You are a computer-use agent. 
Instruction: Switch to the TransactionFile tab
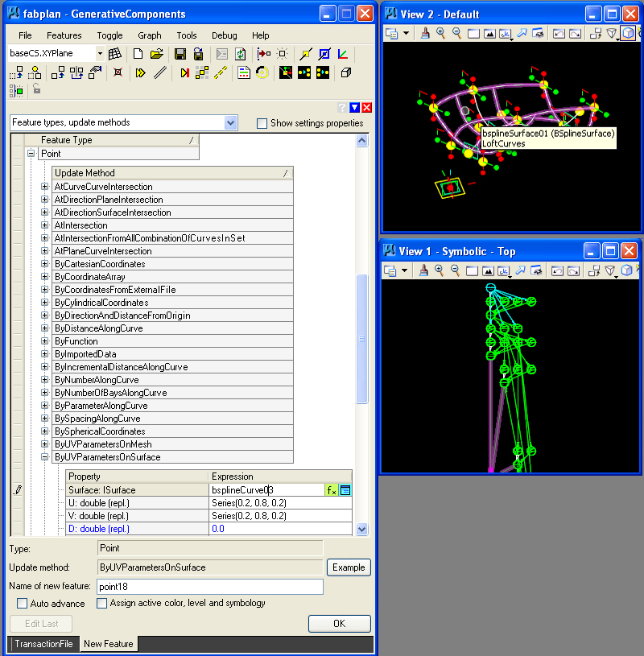43,643
